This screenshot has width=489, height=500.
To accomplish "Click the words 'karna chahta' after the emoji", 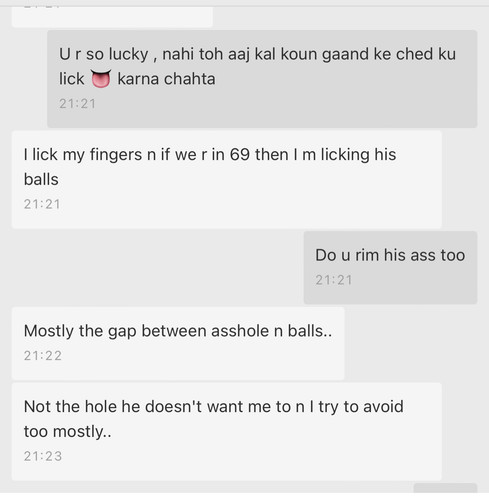I will click(x=166, y=79).
